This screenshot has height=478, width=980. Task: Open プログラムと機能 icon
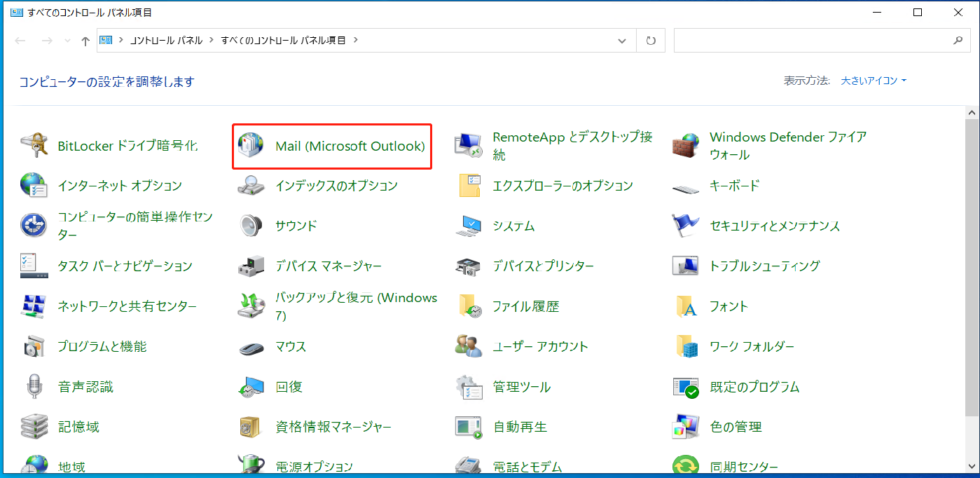[34, 346]
